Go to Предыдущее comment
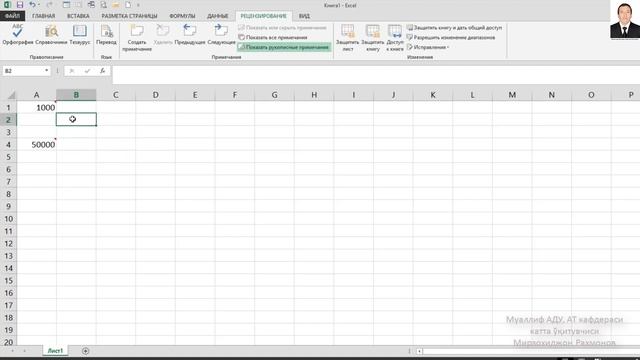Viewport: 640px width, 360px height. coord(190,34)
